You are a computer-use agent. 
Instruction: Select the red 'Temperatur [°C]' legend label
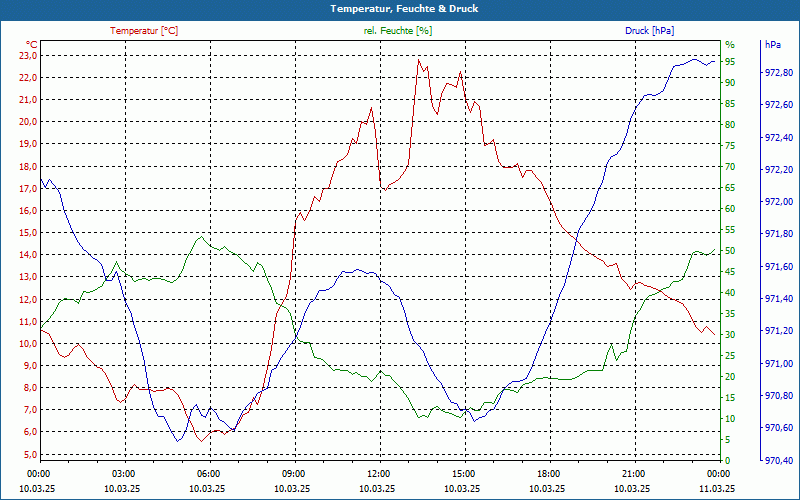click(x=144, y=31)
